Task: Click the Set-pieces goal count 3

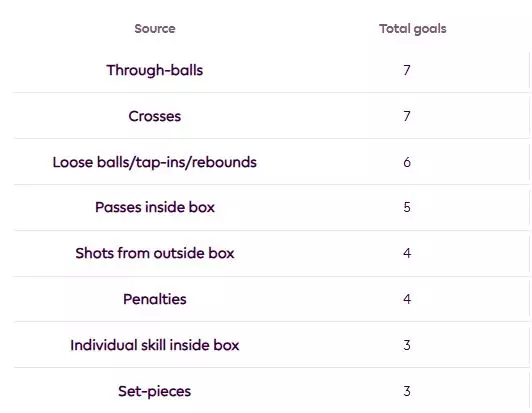Action: pos(407,392)
